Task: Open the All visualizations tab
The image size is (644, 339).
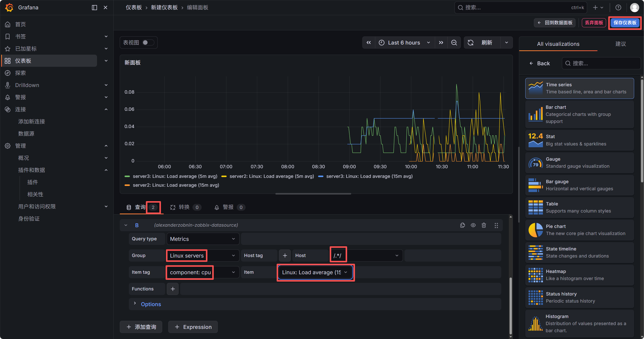Action: pos(558,44)
